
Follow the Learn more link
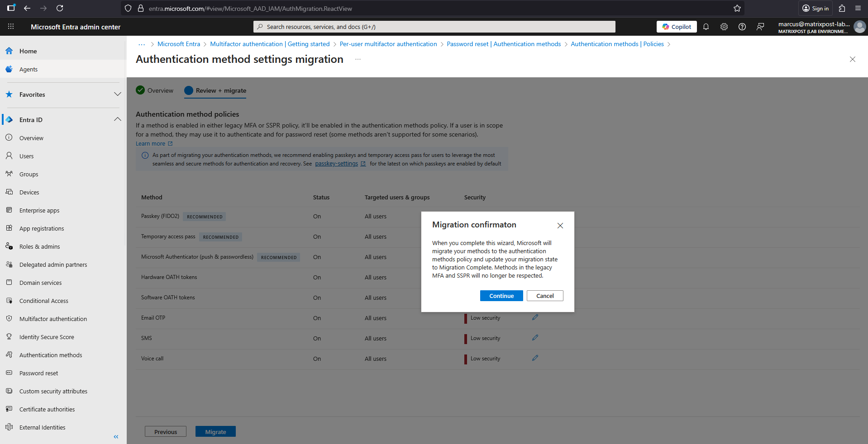tap(154, 144)
